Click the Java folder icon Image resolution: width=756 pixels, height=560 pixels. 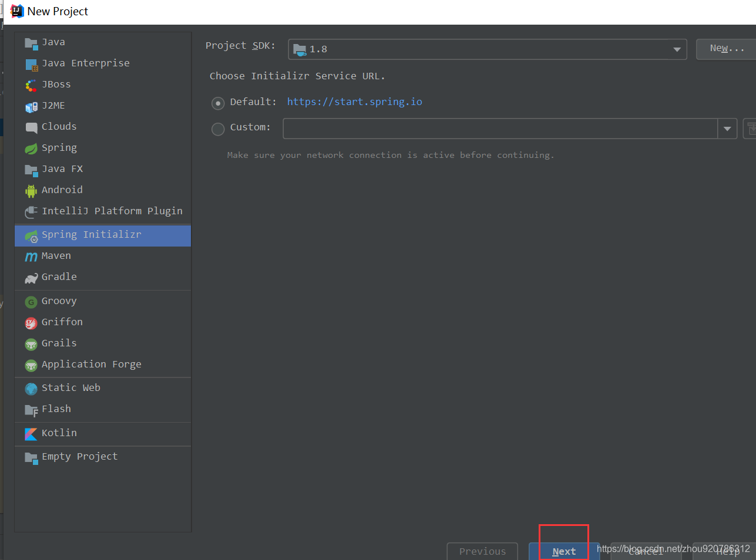[x=31, y=43]
